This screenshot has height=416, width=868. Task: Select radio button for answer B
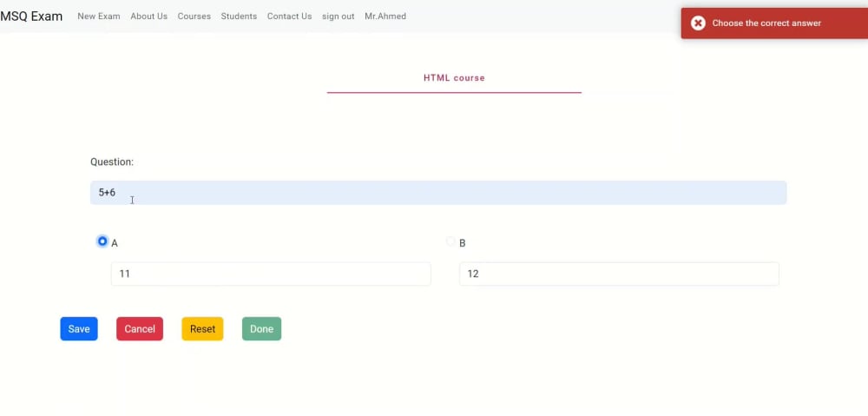[450, 241]
